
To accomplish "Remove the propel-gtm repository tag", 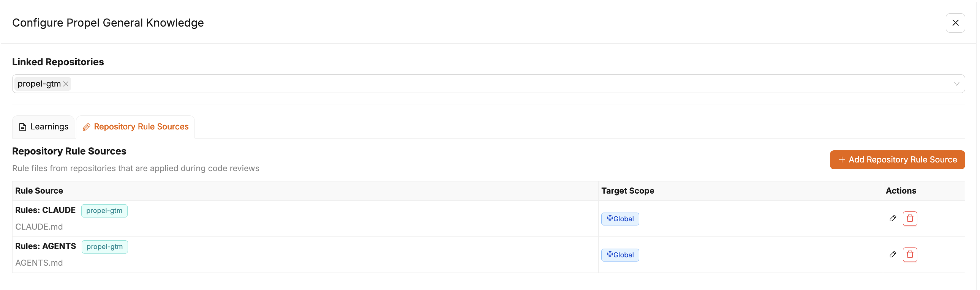I will coord(66,84).
